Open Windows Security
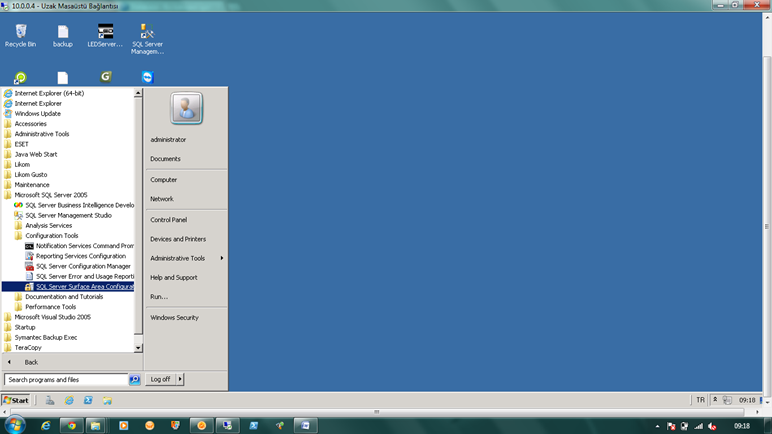This screenshot has height=434, width=772. click(174, 318)
